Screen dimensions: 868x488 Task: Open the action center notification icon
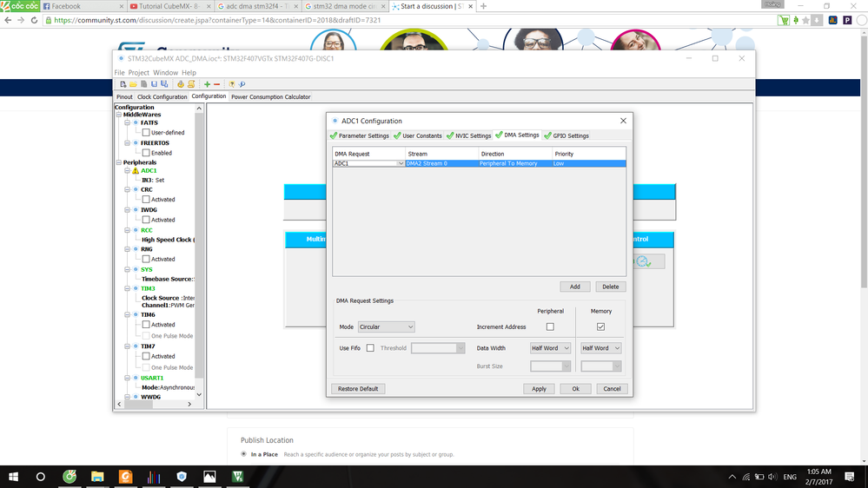pyautogui.click(x=850, y=477)
